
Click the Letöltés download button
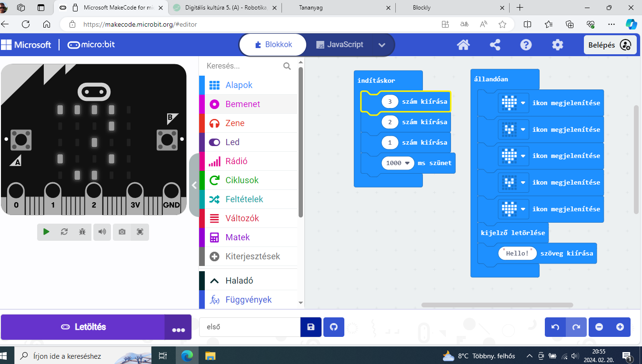pyautogui.click(x=83, y=327)
